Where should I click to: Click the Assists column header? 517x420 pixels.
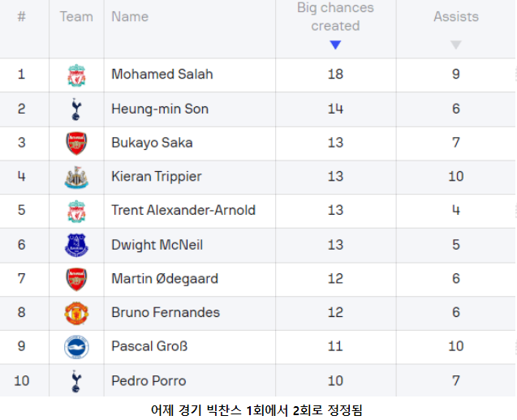(x=455, y=17)
